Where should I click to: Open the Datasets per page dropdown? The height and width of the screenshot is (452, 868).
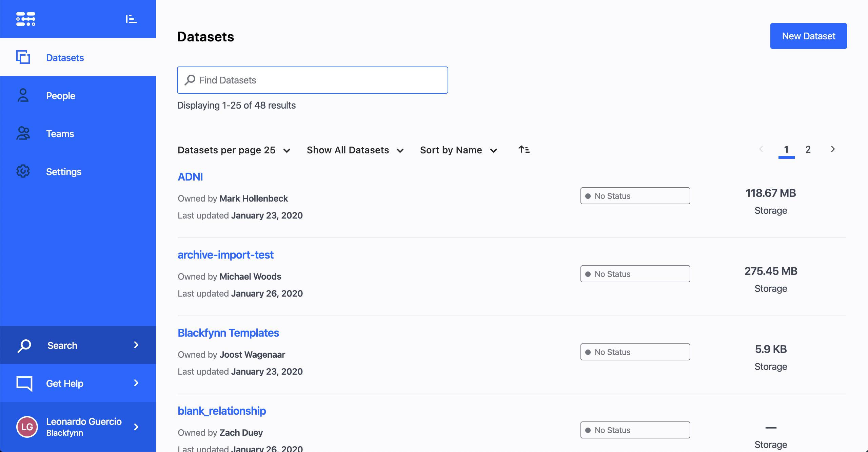click(x=234, y=150)
